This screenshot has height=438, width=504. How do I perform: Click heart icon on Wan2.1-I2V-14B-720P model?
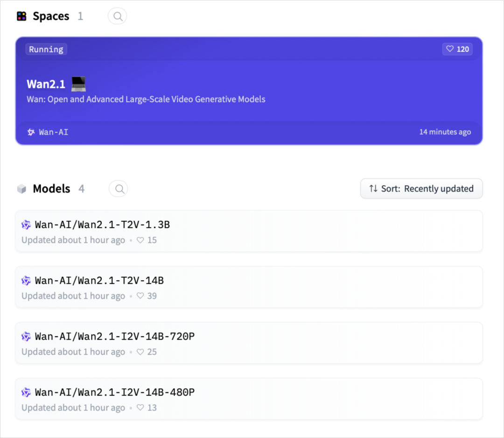[140, 352]
